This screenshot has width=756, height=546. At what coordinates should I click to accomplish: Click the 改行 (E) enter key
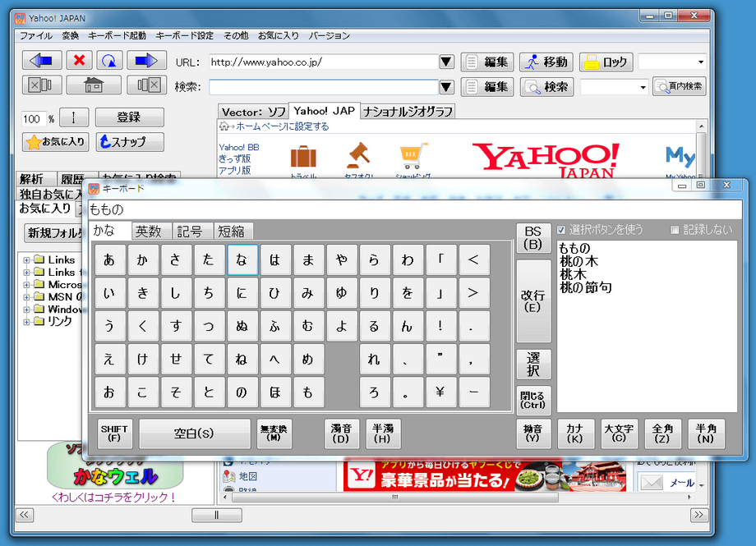(532, 301)
